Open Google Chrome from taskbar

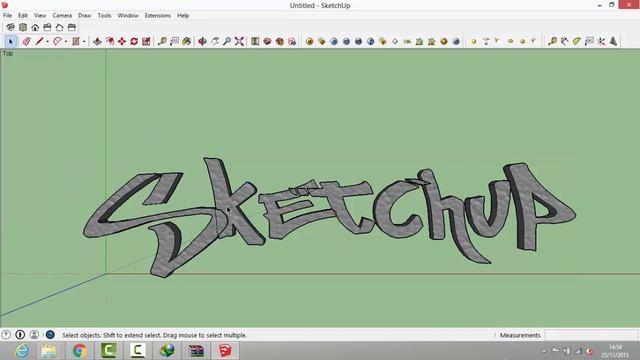[x=80, y=351]
